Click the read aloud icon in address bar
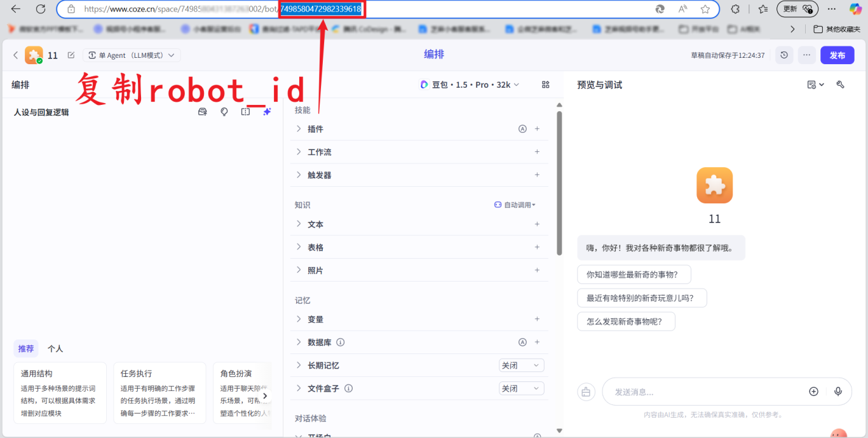Viewport: 868px width, 438px height. 683,9
